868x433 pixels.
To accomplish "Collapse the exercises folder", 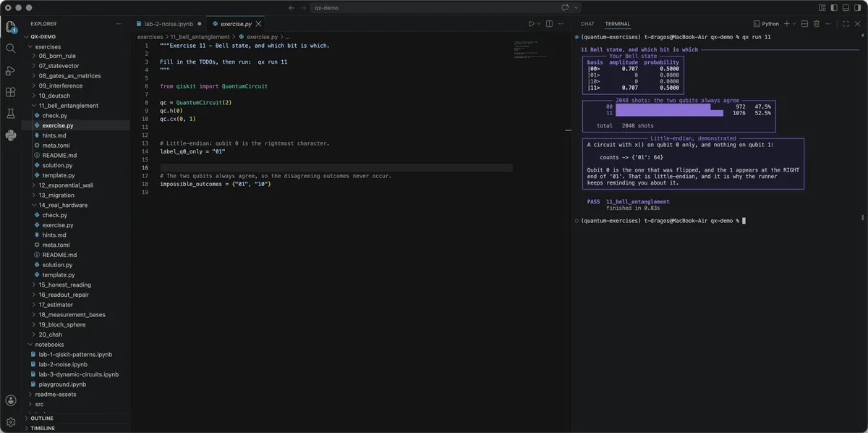I will coord(48,46).
